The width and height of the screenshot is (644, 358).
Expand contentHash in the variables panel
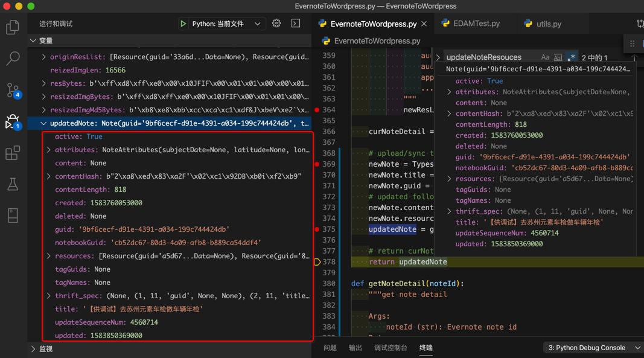point(49,176)
